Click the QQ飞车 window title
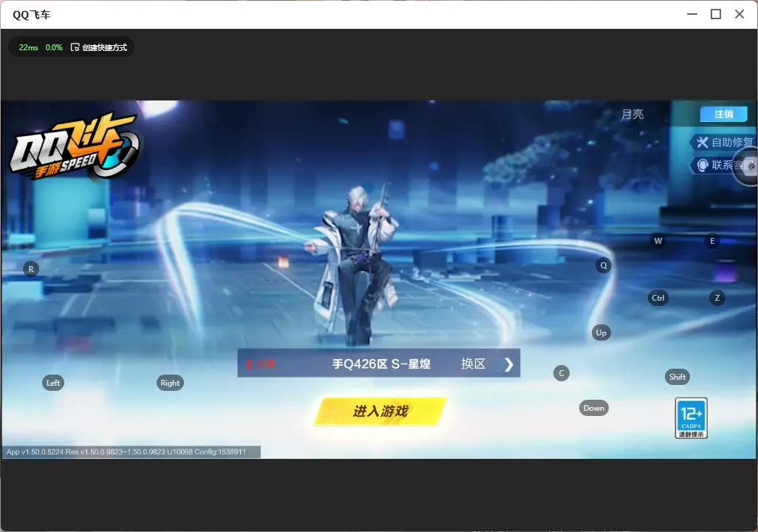 point(32,15)
